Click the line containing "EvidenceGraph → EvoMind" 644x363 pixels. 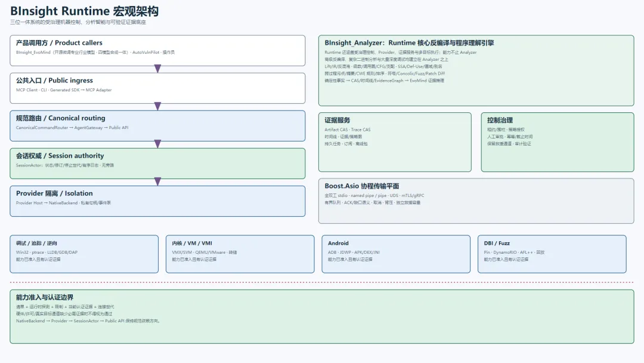(x=384, y=81)
